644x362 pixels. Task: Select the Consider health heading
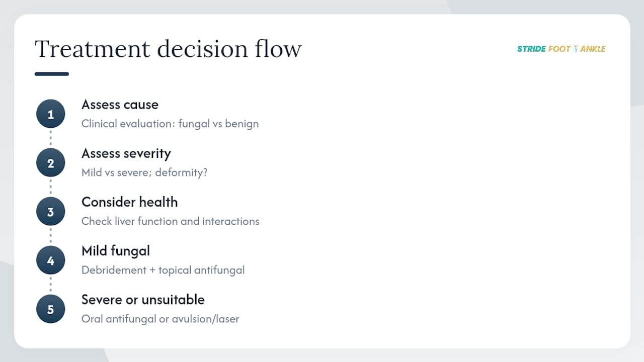[130, 202]
